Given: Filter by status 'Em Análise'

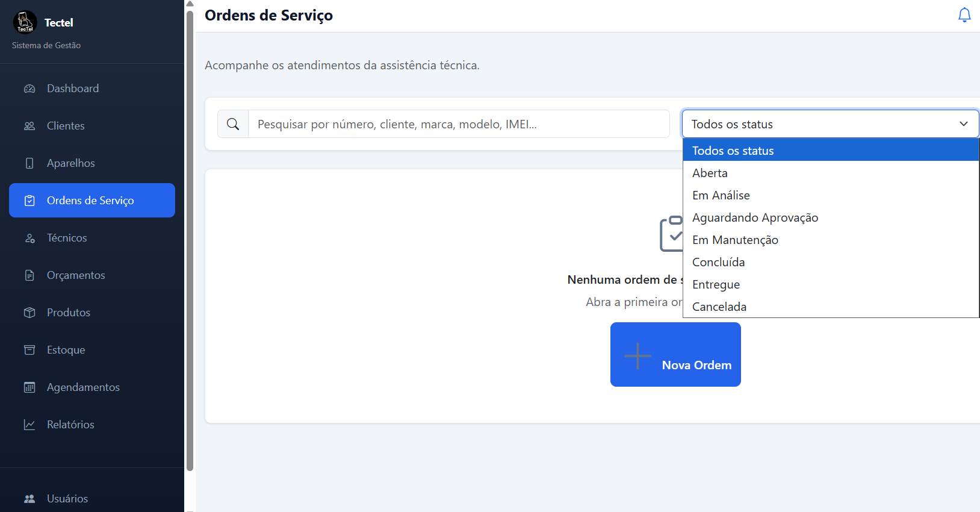Looking at the screenshot, I should pyautogui.click(x=831, y=195).
